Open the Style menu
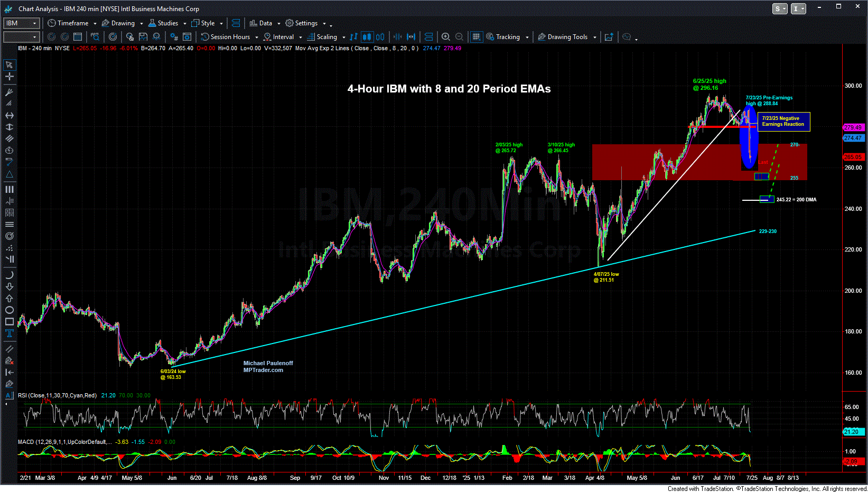Image resolution: width=868 pixels, height=492 pixels. [203, 23]
